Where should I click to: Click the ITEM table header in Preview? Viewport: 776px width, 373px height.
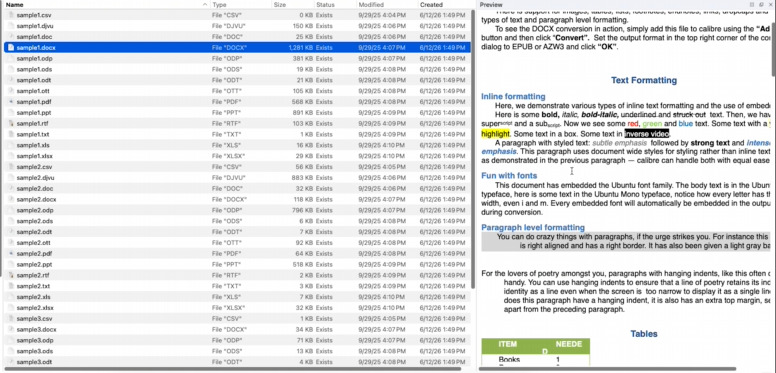[508, 344]
